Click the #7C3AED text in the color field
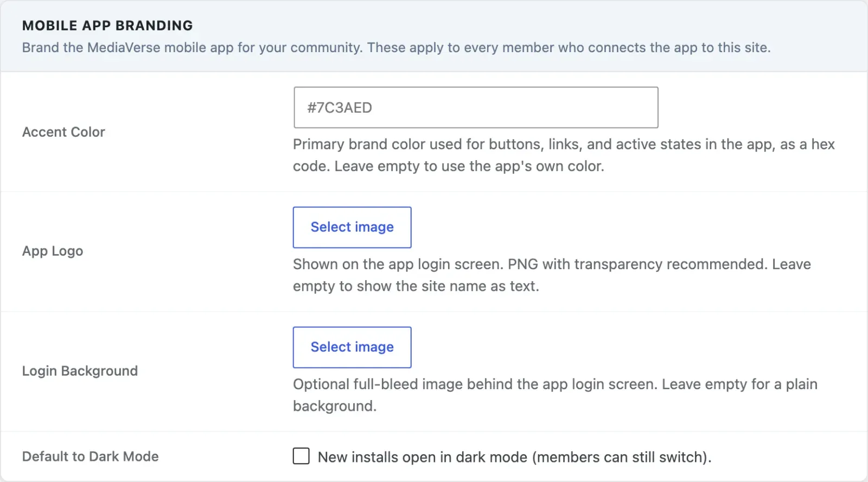Screen dimensions: 868x482 [x=340, y=107]
